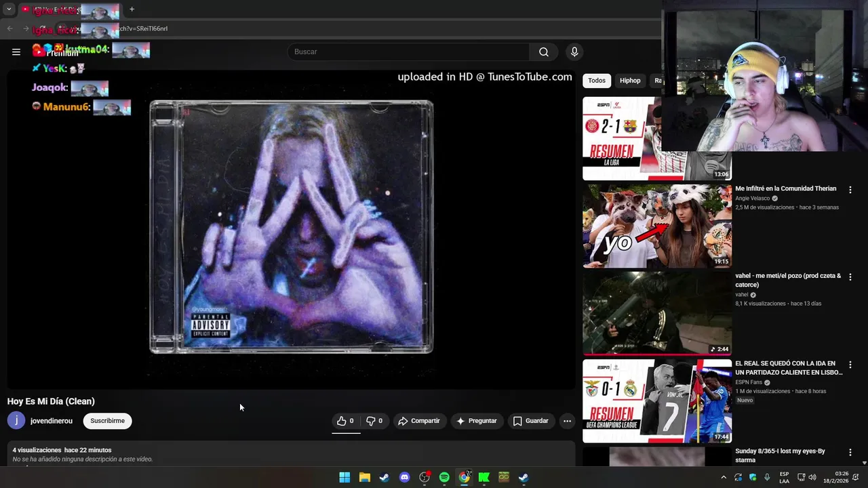Open the vahel channel link
This screenshot has height=488, width=868.
[742, 295]
